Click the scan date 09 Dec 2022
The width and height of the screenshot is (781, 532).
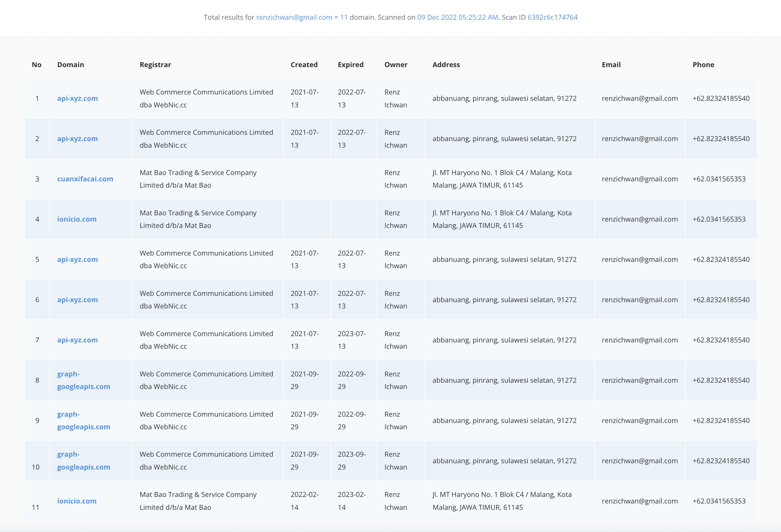pyautogui.click(x=457, y=17)
